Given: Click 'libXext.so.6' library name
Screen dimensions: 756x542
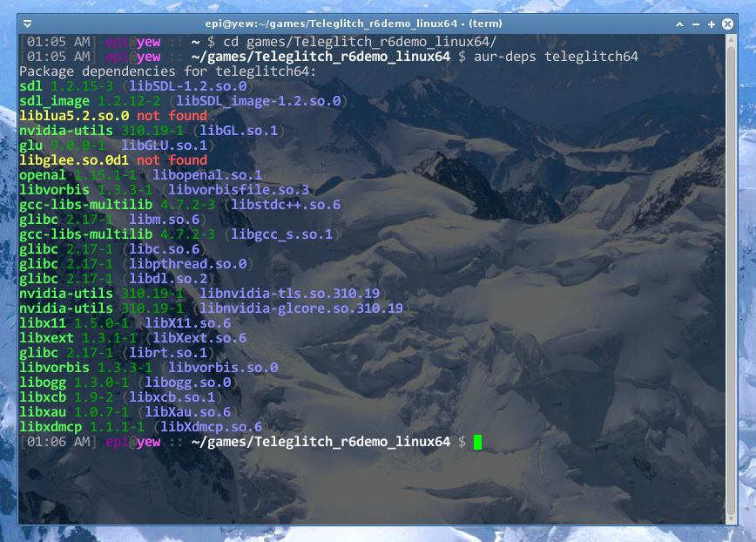Looking at the screenshot, I should [199, 338].
